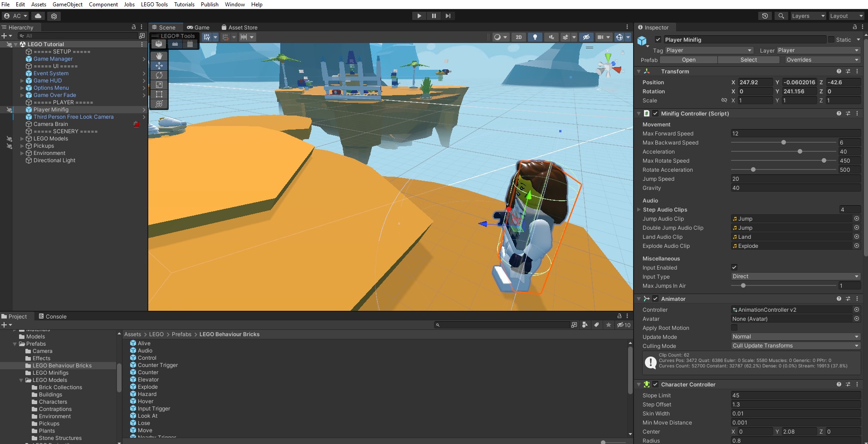Click the draw mode shading sphere icon
Screen dimensions: 868x444
coord(497,37)
